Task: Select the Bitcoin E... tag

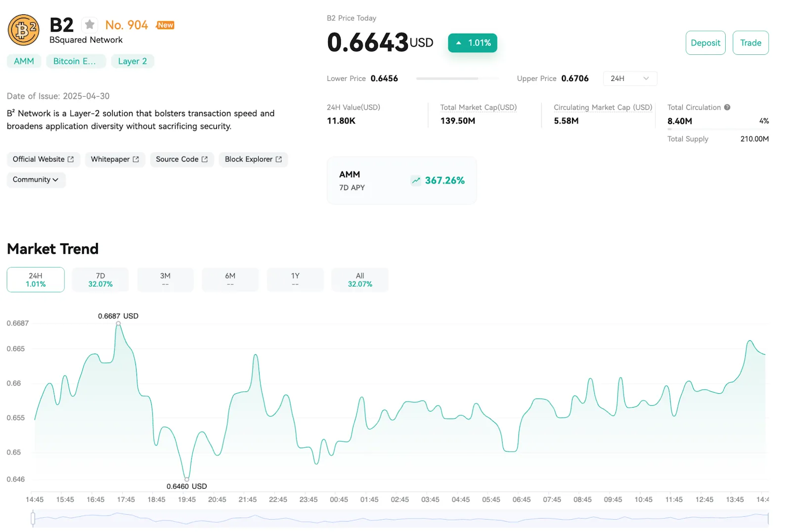Action: coord(76,61)
